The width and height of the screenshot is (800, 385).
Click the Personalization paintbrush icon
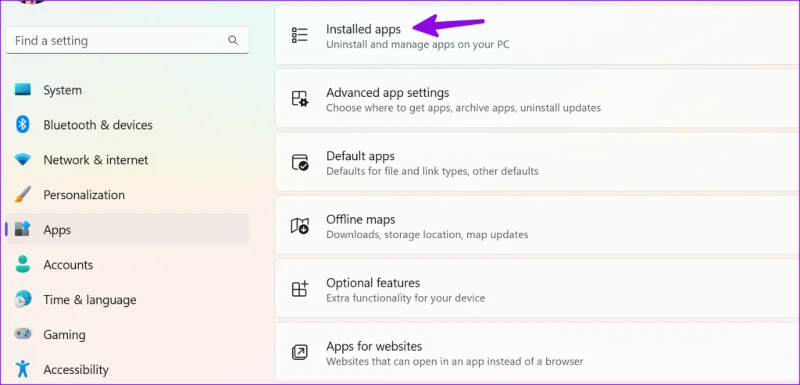pyautogui.click(x=22, y=195)
